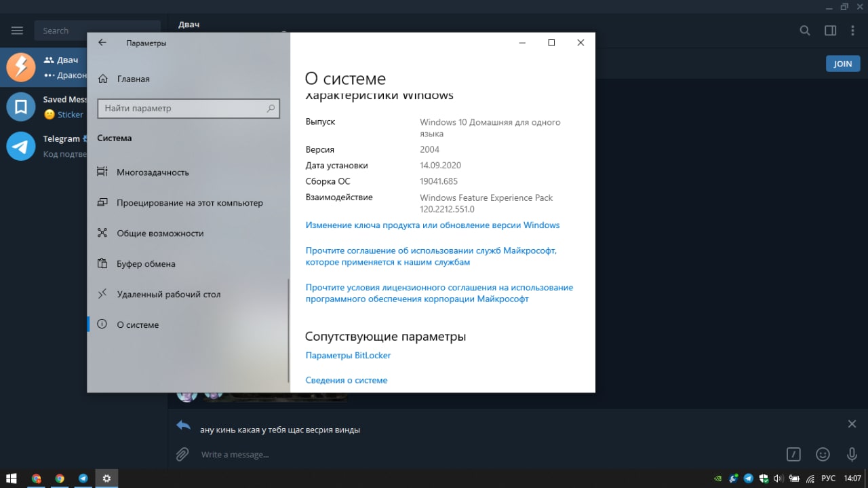Click the battery tray icon
Image resolution: width=868 pixels, height=488 pixels.
pyautogui.click(x=794, y=478)
